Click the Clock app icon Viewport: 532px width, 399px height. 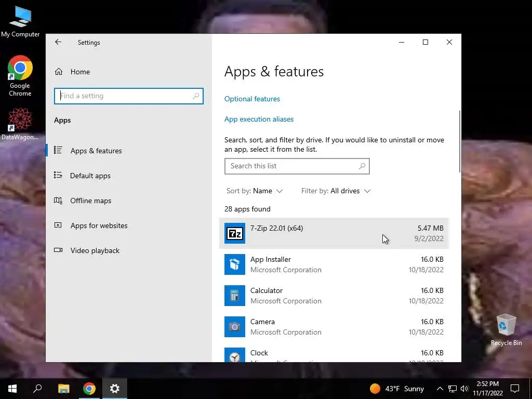[x=234, y=354]
